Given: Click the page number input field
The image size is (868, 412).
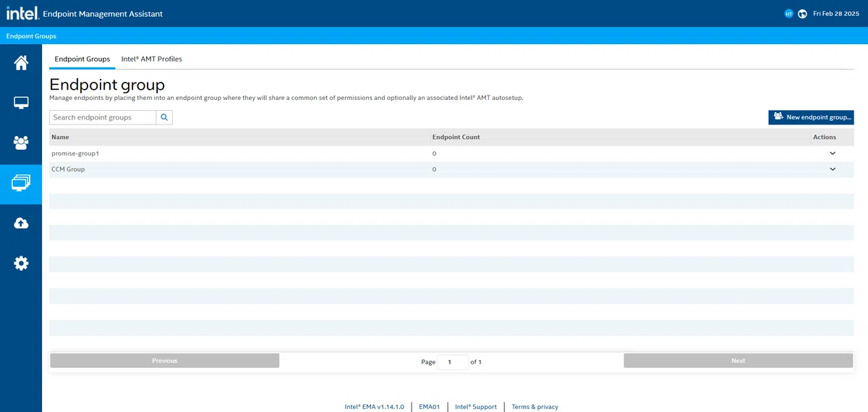Looking at the screenshot, I should 453,361.
